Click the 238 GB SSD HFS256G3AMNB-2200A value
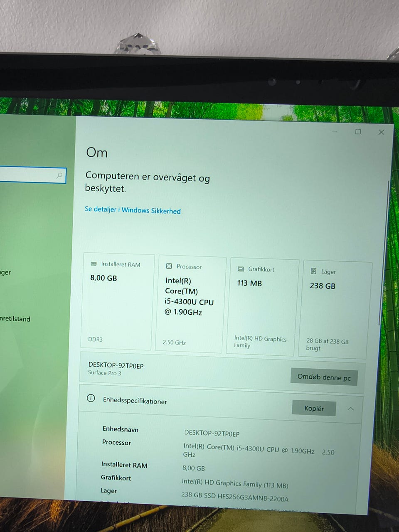The height and width of the screenshot is (532, 399). pos(234,496)
